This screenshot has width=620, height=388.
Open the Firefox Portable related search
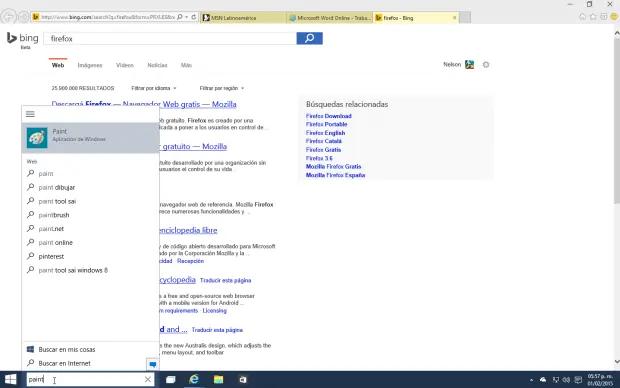coord(326,124)
